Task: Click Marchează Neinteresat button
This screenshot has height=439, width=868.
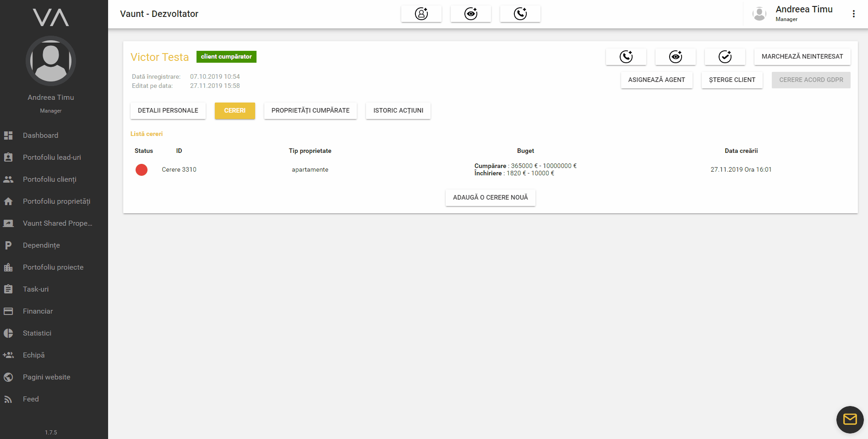Action: click(x=802, y=57)
